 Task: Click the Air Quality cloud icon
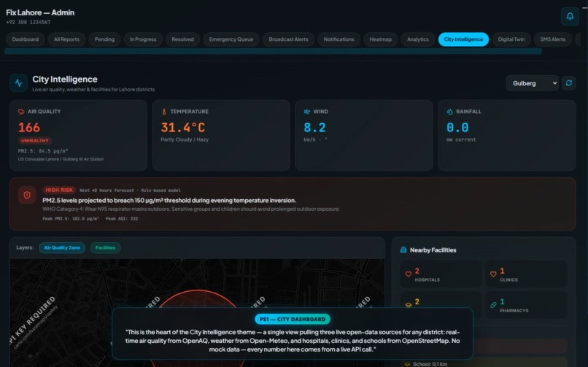[x=21, y=112]
